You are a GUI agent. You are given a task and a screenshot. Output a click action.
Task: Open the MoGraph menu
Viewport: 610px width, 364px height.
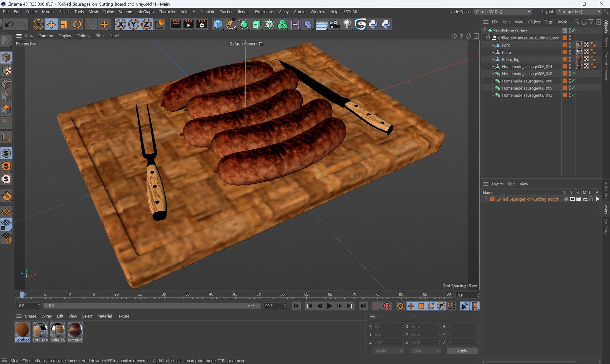click(145, 12)
